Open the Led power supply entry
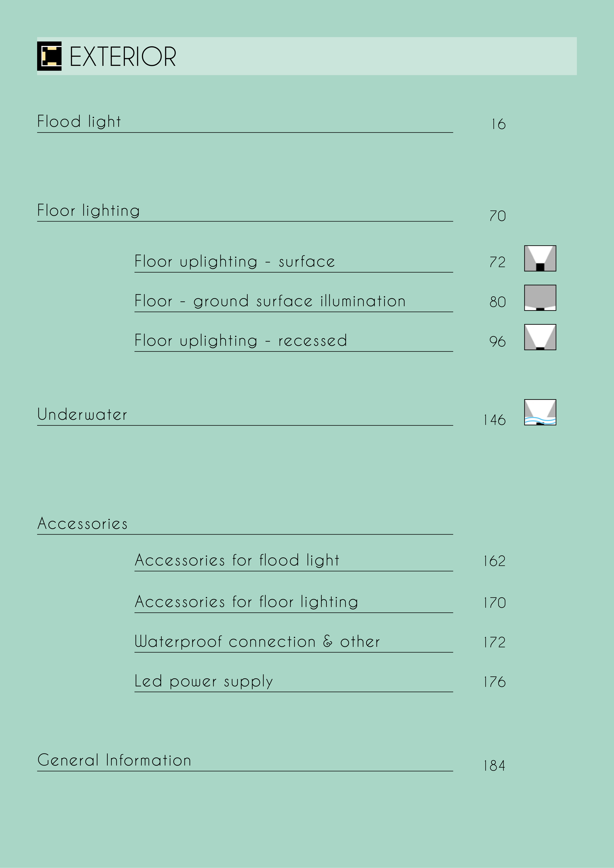 [204, 681]
